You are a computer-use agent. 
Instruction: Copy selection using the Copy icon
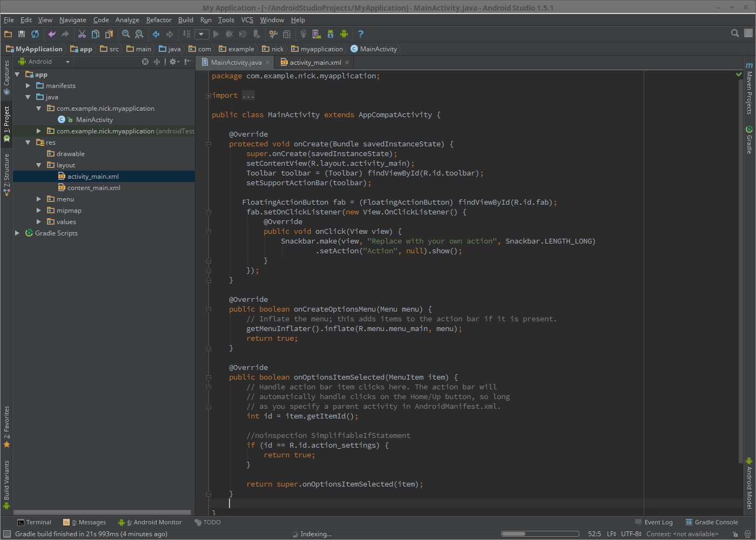click(x=96, y=34)
